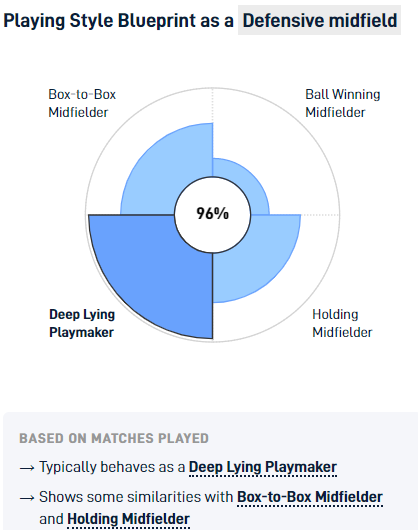Click the arrow before Typically behaves as
The width and height of the screenshot is (418, 530).
[x=27, y=468]
